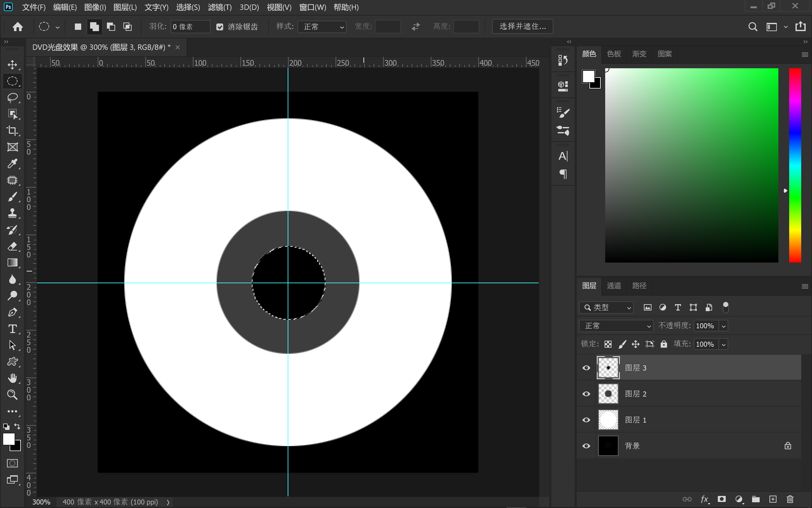Viewport: 812px width, 508px height.
Task: Hide layer 图层 3 via eye icon
Action: [586, 368]
